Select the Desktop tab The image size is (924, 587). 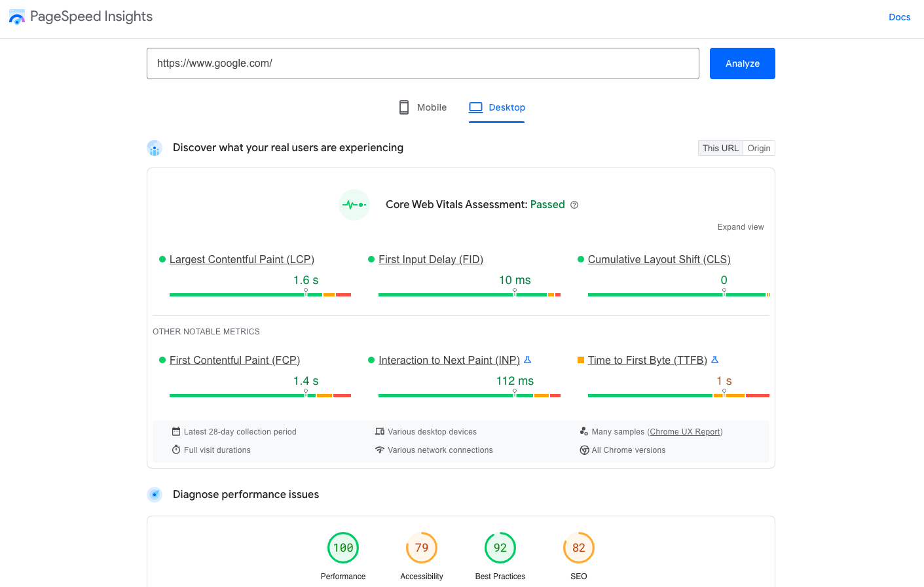point(497,107)
